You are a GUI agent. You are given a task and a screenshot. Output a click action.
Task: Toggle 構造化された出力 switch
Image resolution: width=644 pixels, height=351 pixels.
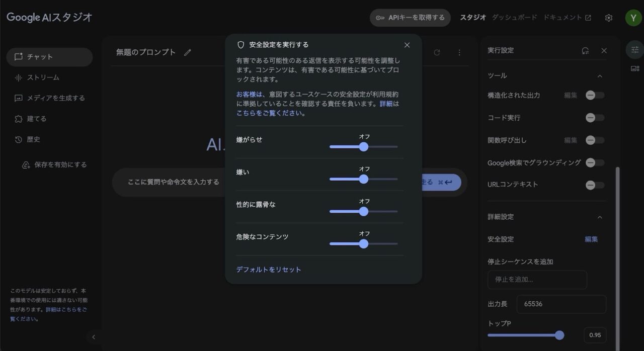[x=595, y=95]
